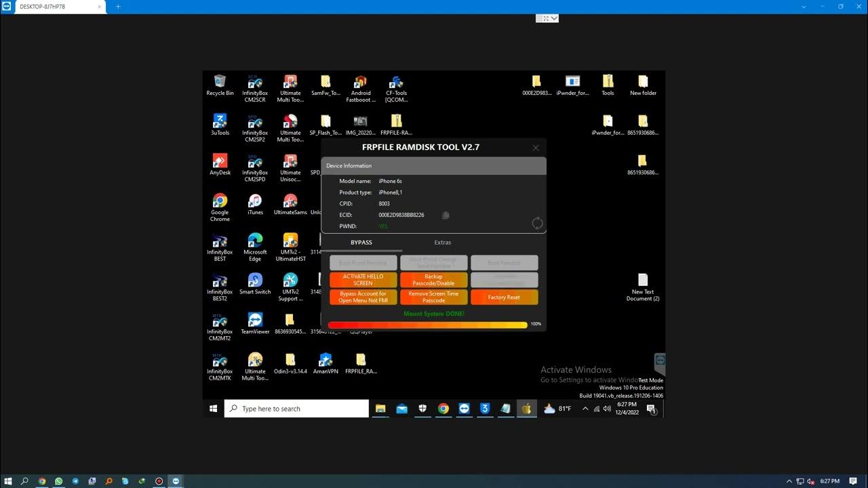Screen dimensions: 868x488
Task: Click ECID value 000E2D9838BB8226
Action: (x=401, y=215)
